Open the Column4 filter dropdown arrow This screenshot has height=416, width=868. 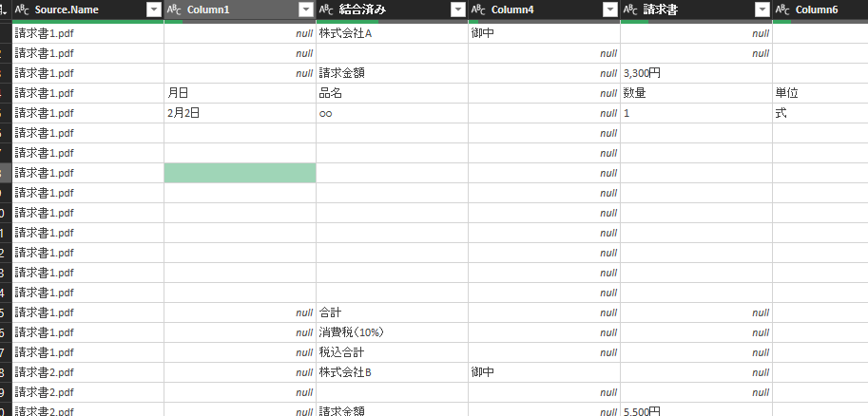click(609, 9)
